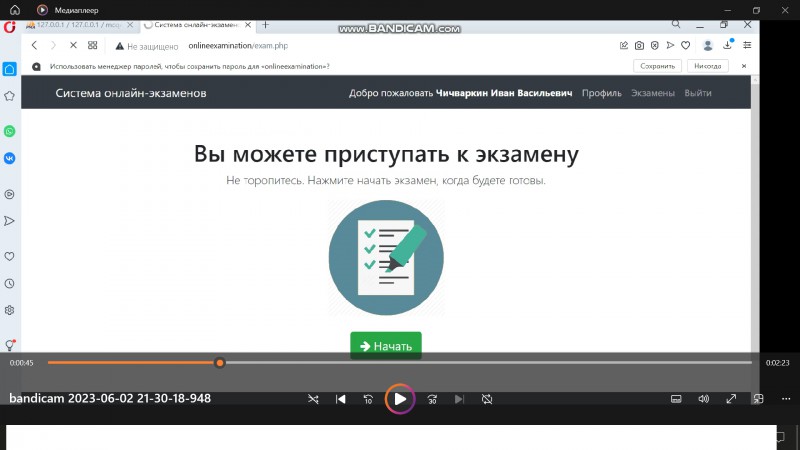Click the Не защищено security warning
Viewport: 800px width, 450px height.
(x=147, y=46)
